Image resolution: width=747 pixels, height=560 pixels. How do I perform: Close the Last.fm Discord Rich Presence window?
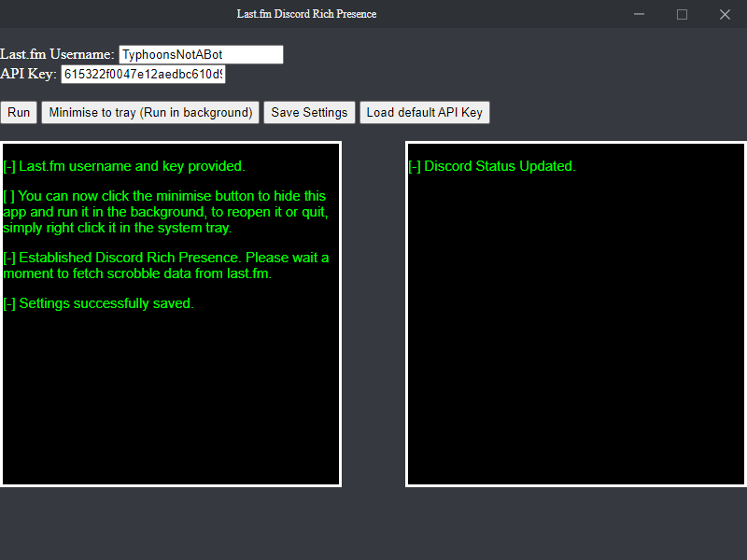[726, 14]
